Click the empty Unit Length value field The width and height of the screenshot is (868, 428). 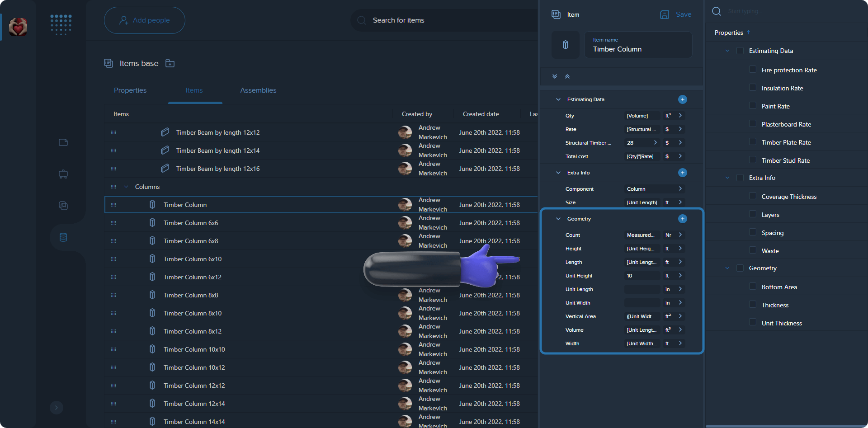(642, 289)
